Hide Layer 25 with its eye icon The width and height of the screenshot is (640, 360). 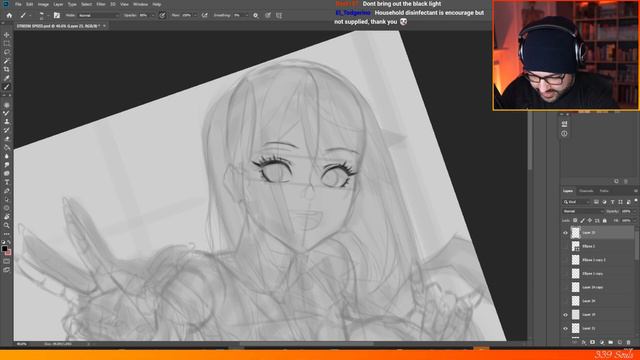(x=565, y=233)
